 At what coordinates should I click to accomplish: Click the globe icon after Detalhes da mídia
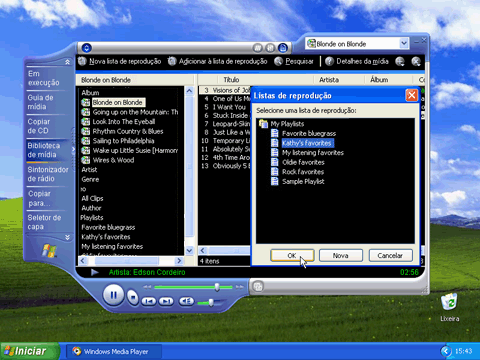[400, 61]
